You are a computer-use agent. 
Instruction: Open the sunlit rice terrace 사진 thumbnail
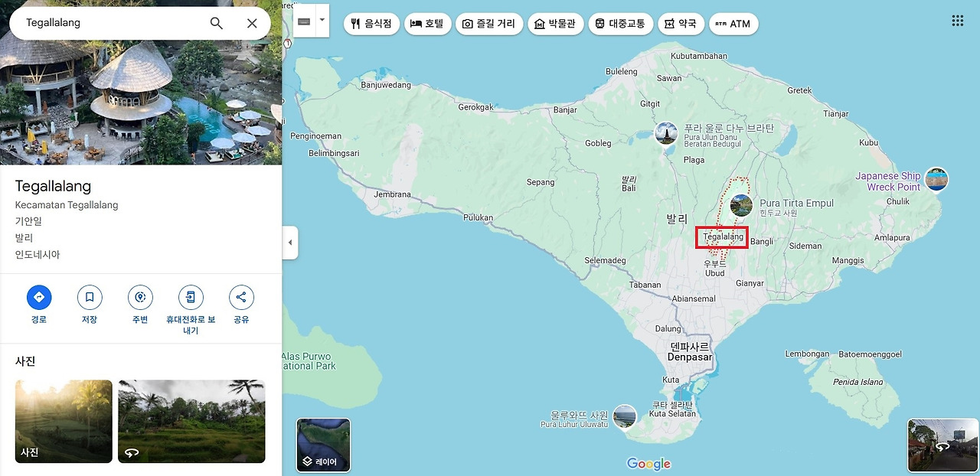click(x=64, y=421)
